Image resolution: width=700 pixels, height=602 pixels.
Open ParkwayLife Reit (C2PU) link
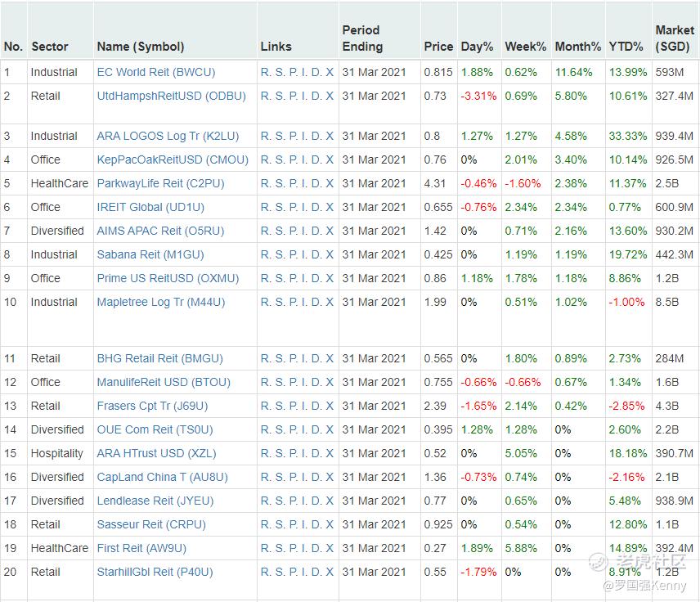[161, 183]
